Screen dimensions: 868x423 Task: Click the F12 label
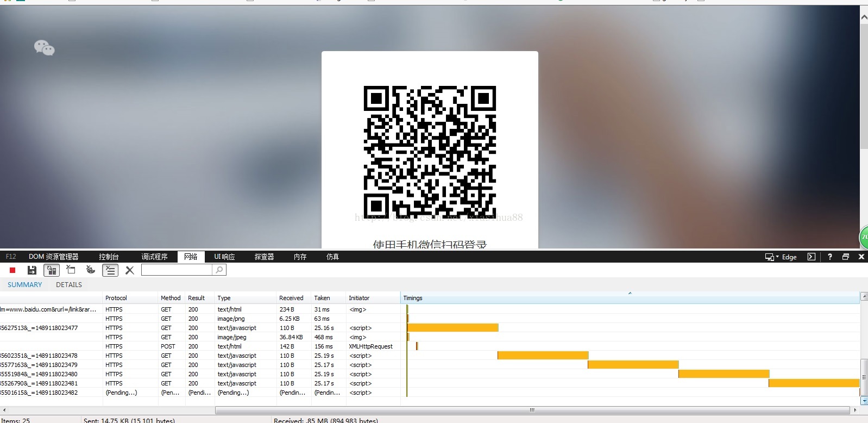tap(11, 257)
